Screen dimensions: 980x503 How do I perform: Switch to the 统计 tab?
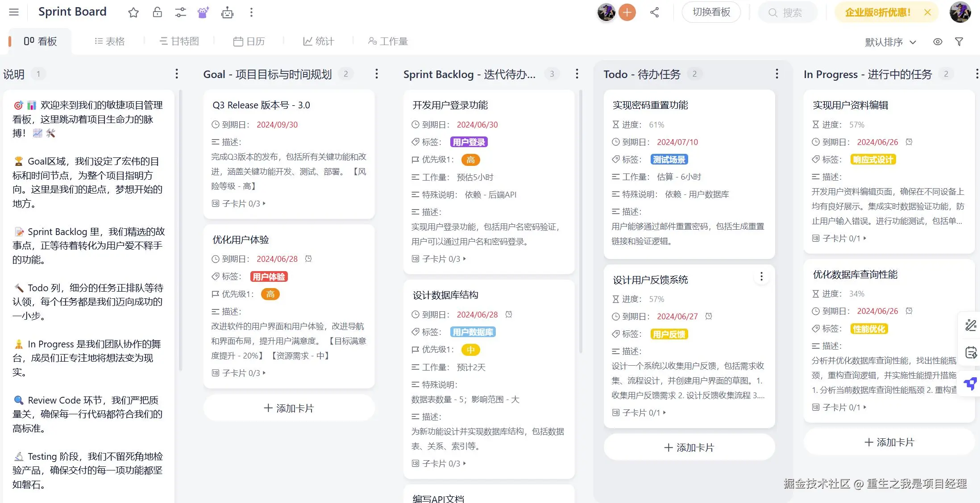[319, 41]
